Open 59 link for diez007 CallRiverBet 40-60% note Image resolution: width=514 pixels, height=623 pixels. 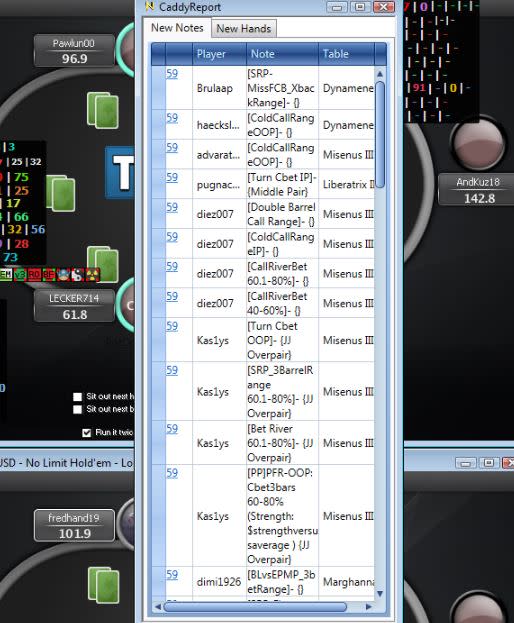pyautogui.click(x=172, y=296)
